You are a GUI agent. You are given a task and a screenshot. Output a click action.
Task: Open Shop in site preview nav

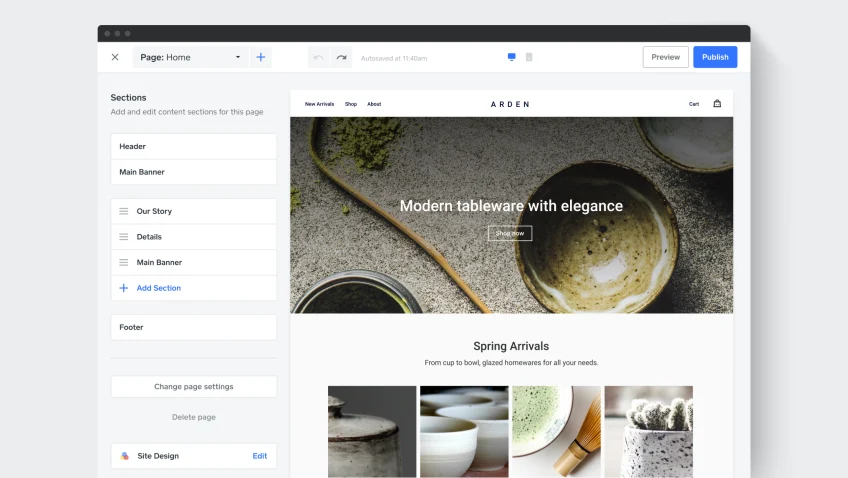351,104
